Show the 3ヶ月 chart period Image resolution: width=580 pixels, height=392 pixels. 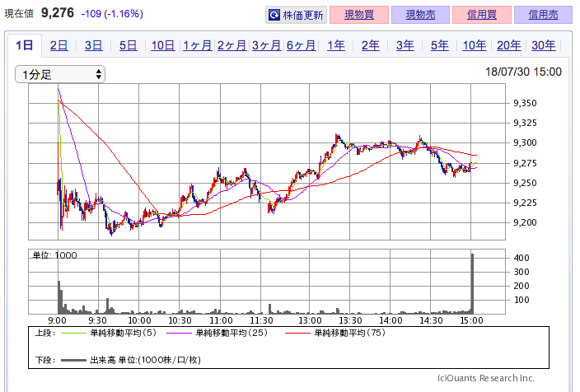(266, 45)
